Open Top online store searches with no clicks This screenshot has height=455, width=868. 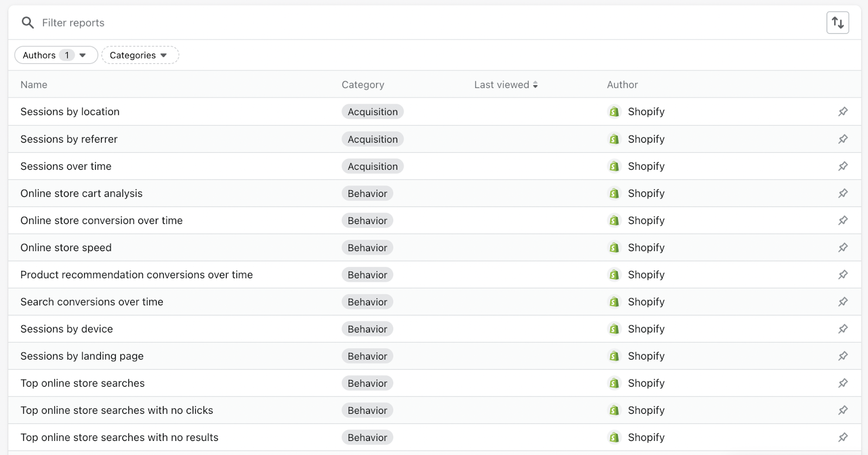[x=117, y=411]
